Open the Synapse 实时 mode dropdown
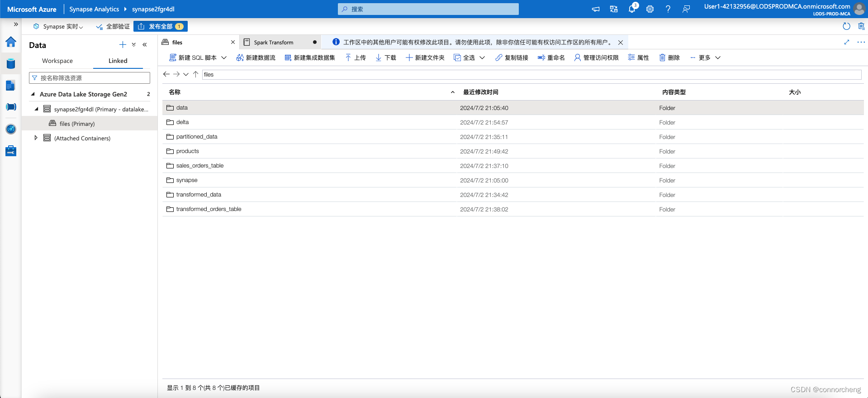This screenshot has height=398, width=868. click(x=58, y=26)
